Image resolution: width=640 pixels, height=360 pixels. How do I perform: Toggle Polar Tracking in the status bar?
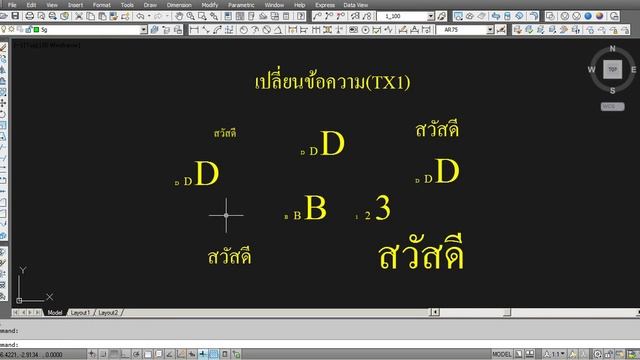136,354
